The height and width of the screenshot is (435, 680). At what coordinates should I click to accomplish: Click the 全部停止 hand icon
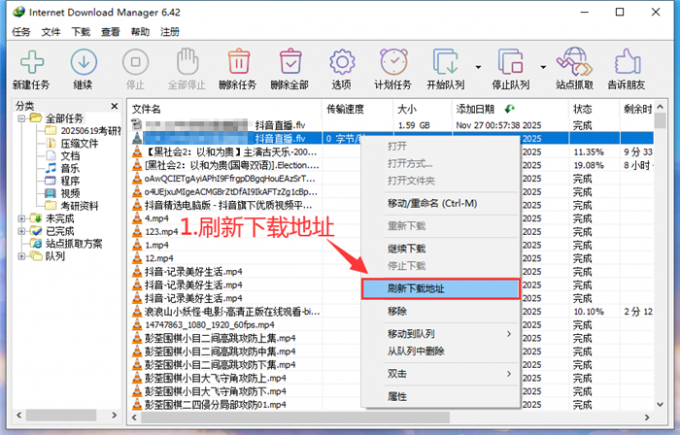click(x=187, y=61)
